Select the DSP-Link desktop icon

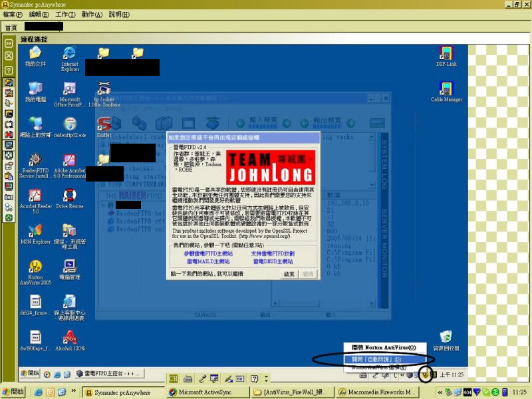[x=446, y=57]
